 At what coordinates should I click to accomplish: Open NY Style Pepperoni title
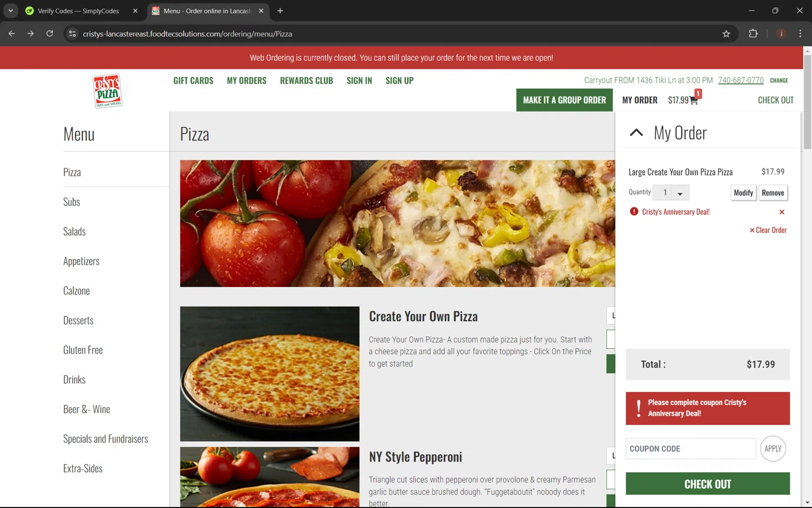[416, 457]
